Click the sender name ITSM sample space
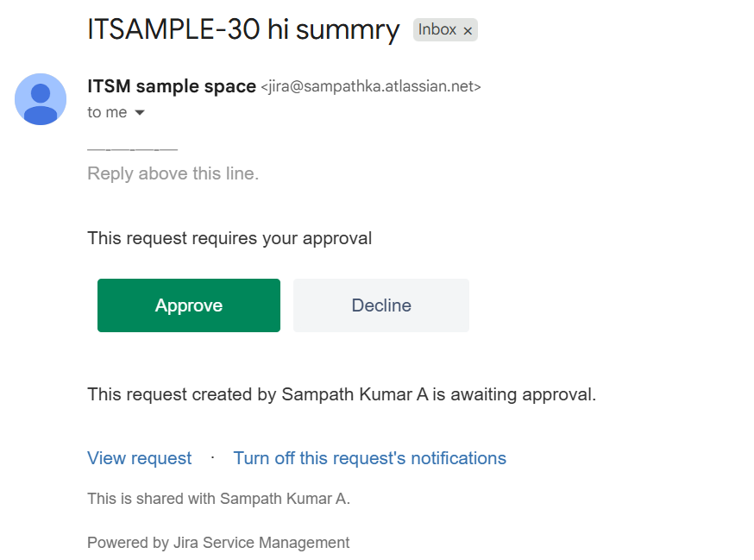The image size is (754, 560). (x=171, y=86)
